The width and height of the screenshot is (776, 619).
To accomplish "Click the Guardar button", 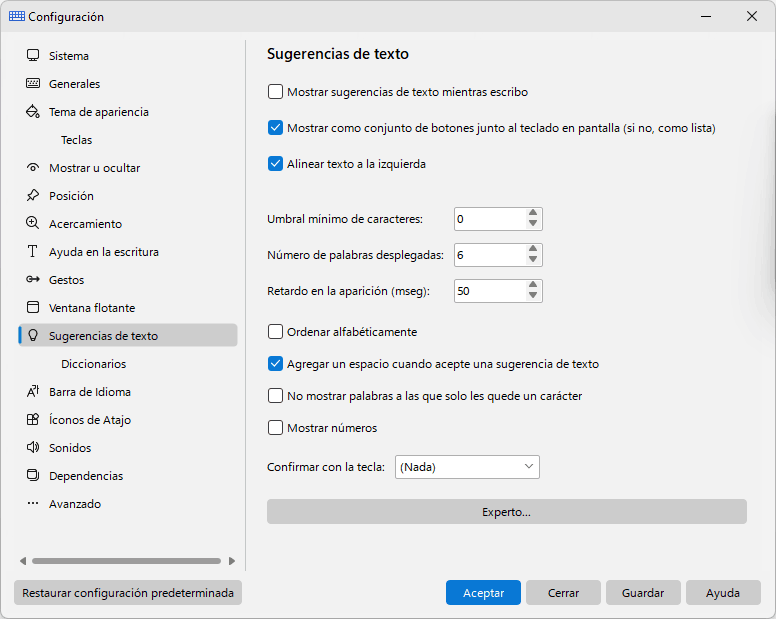I will [643, 593].
